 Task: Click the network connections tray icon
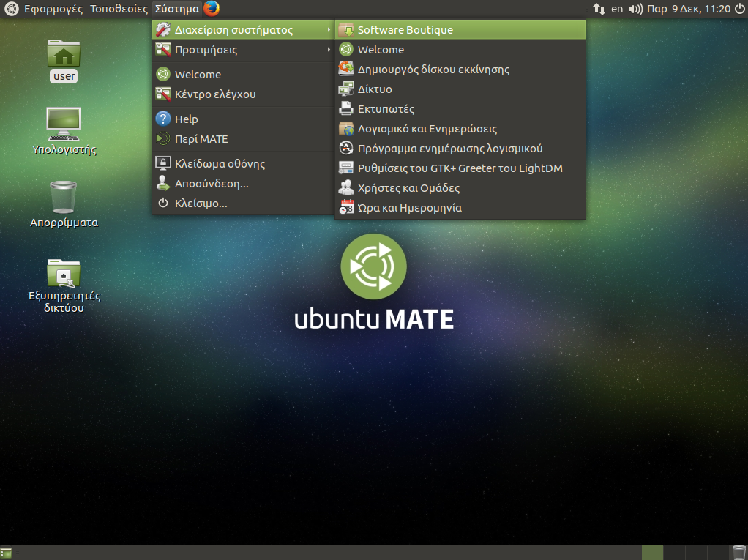tap(599, 9)
